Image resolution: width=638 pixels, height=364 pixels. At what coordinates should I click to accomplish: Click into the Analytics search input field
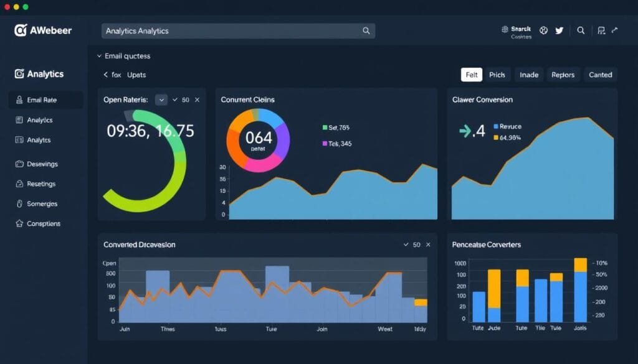pyautogui.click(x=231, y=30)
